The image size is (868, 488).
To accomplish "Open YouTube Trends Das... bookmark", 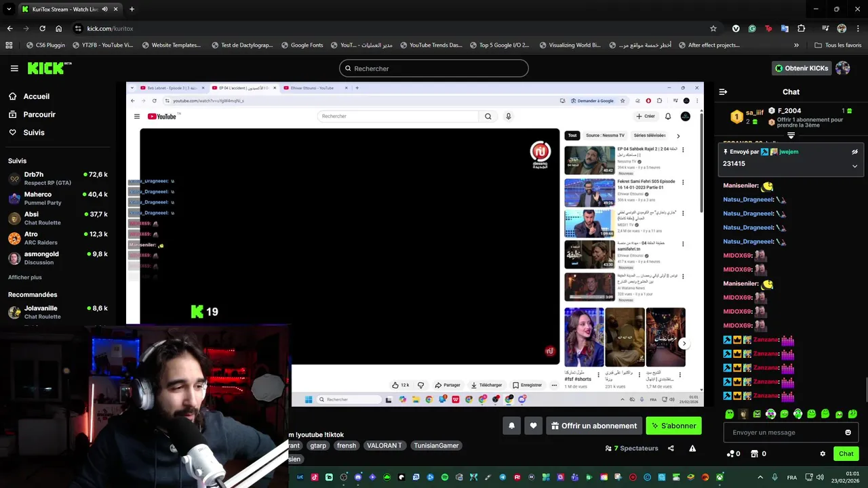I will pos(430,45).
